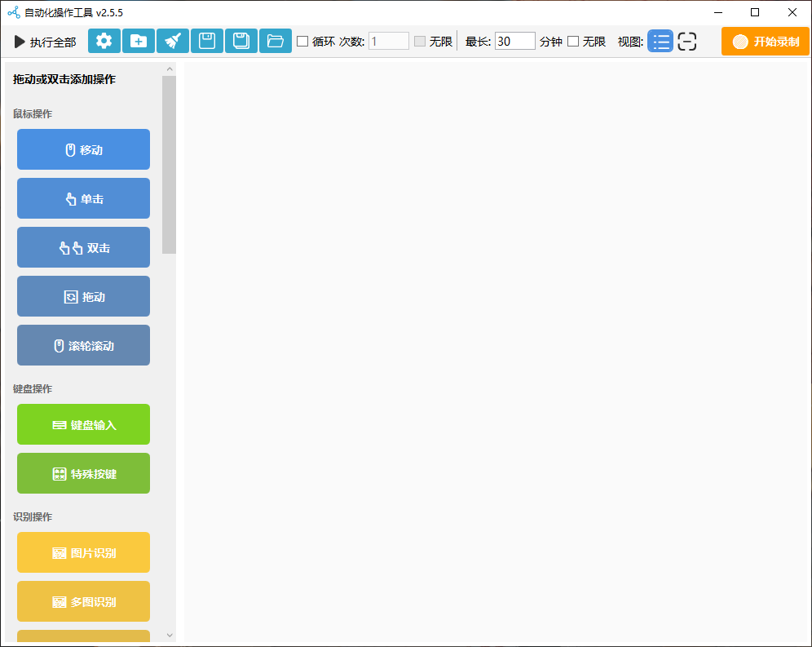Toggle 无限 checkbox next to 次数
The image size is (812, 647).
(x=420, y=41)
